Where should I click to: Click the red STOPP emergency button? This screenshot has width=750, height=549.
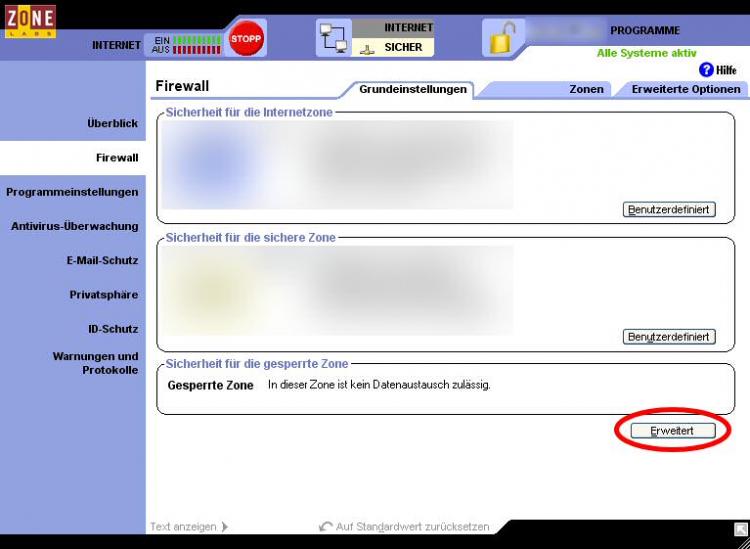245,39
